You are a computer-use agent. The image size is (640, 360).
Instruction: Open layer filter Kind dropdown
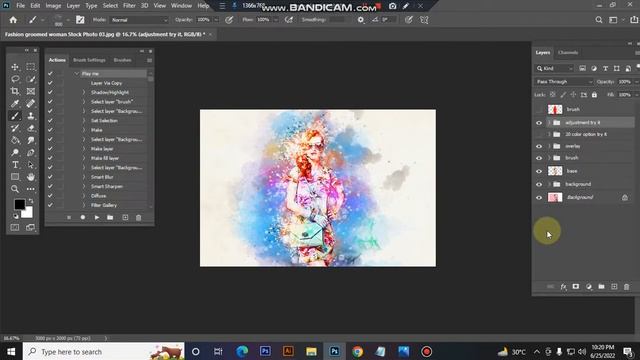click(555, 69)
